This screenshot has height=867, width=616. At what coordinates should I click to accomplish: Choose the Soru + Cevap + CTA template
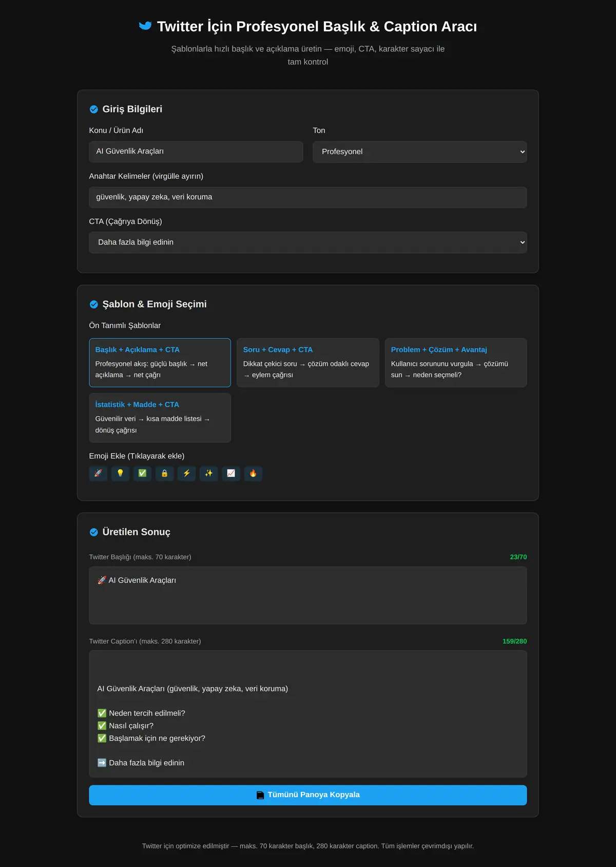(x=308, y=363)
